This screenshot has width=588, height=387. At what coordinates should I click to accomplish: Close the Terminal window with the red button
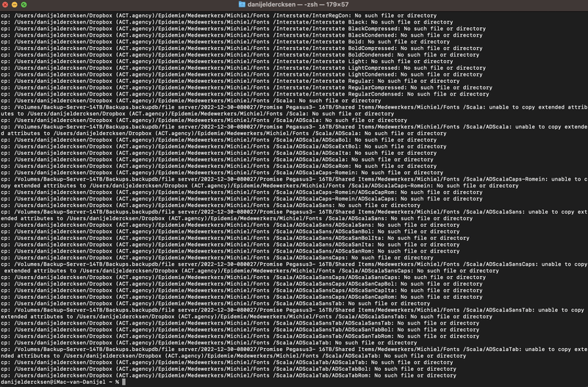(x=5, y=4)
